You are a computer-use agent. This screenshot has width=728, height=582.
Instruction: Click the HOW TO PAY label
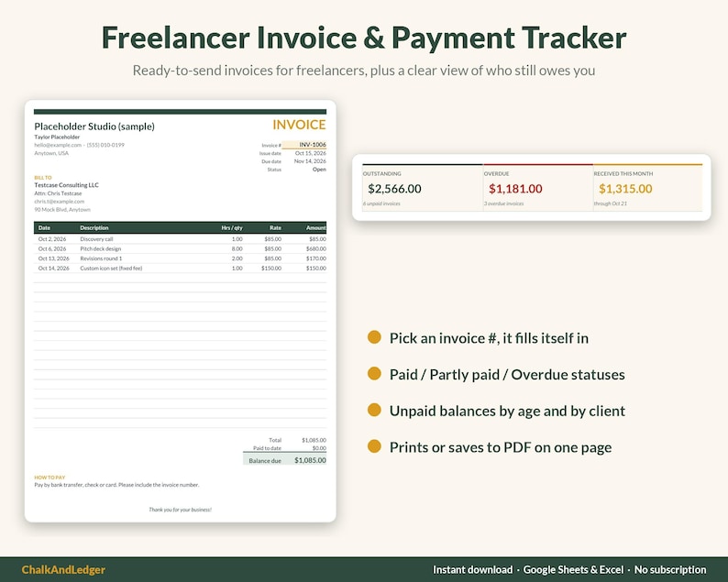[x=50, y=478]
